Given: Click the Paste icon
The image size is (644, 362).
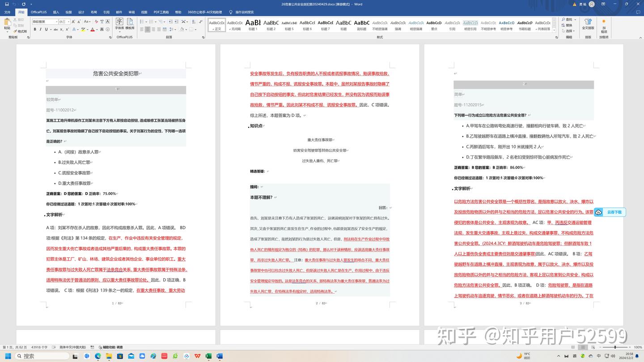Looking at the screenshot, I should [8, 22].
